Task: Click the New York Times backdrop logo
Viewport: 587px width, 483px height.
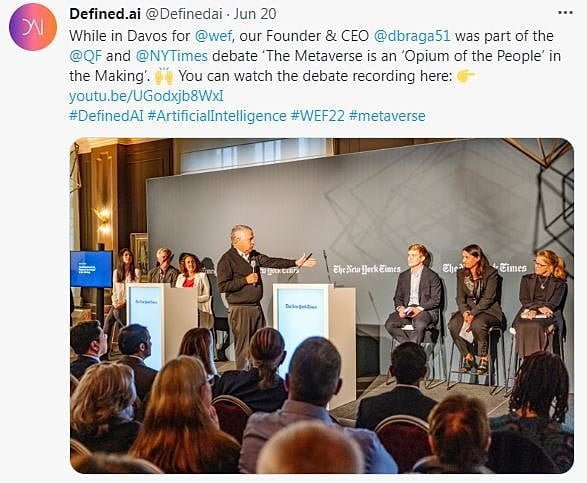Action: click(367, 269)
